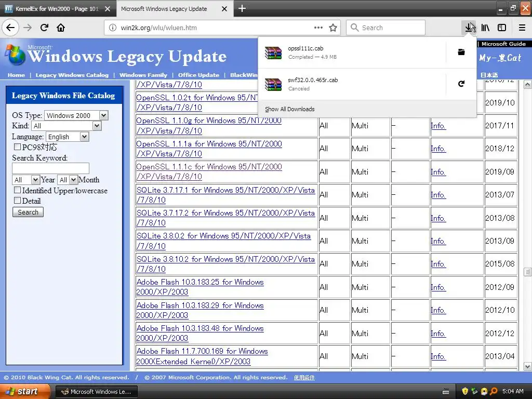
Task: Focus the browser Search box
Action: [x=386, y=28]
